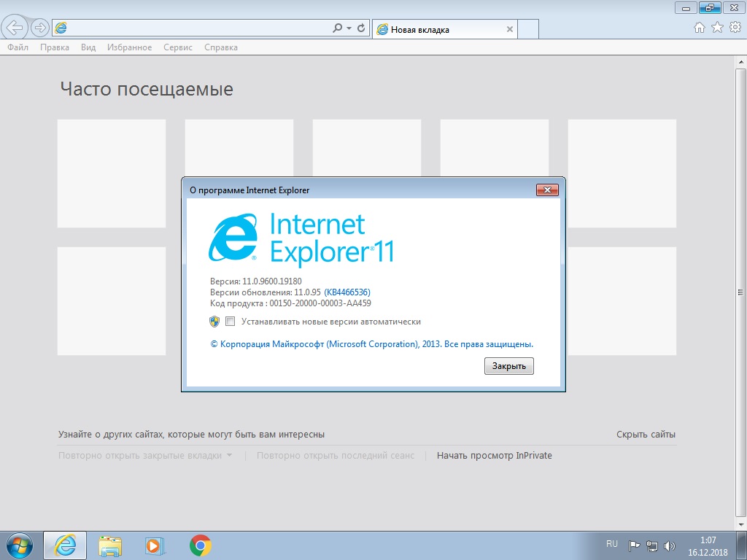Open the 'Сервис' menu
747x560 pixels.
click(178, 47)
